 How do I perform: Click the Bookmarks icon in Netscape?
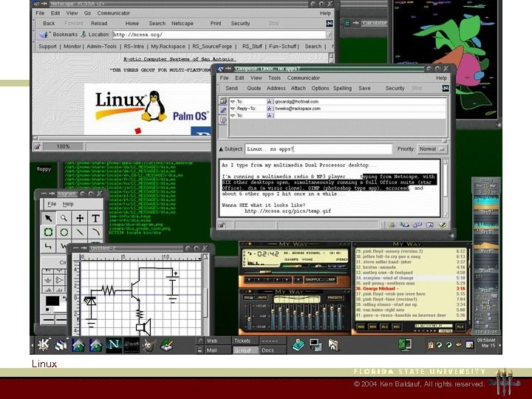[x=44, y=34]
